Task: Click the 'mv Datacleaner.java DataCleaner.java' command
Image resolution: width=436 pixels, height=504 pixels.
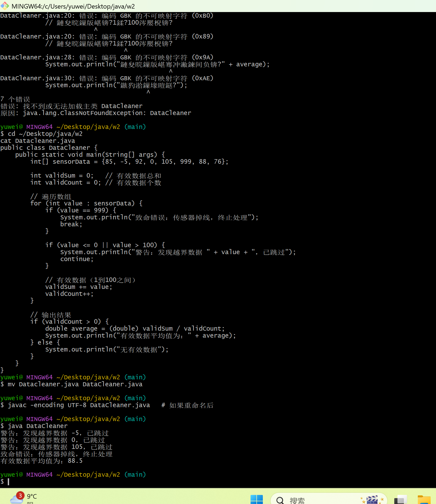Action: pos(75,384)
